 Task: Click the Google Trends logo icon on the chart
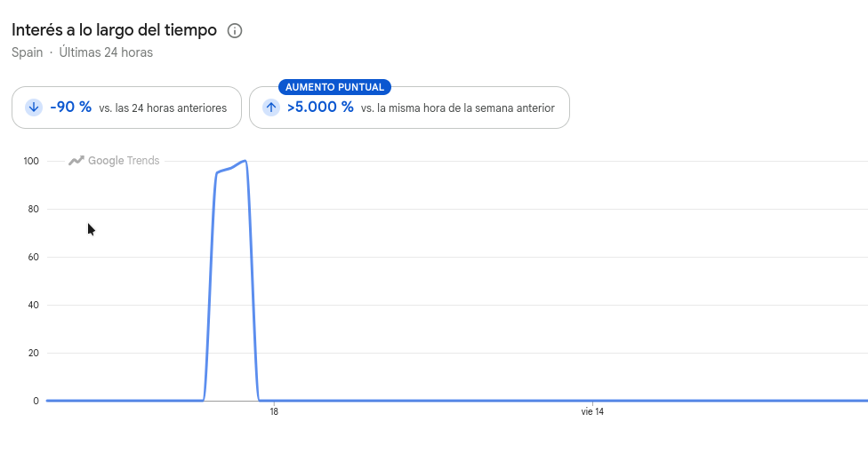pos(76,161)
